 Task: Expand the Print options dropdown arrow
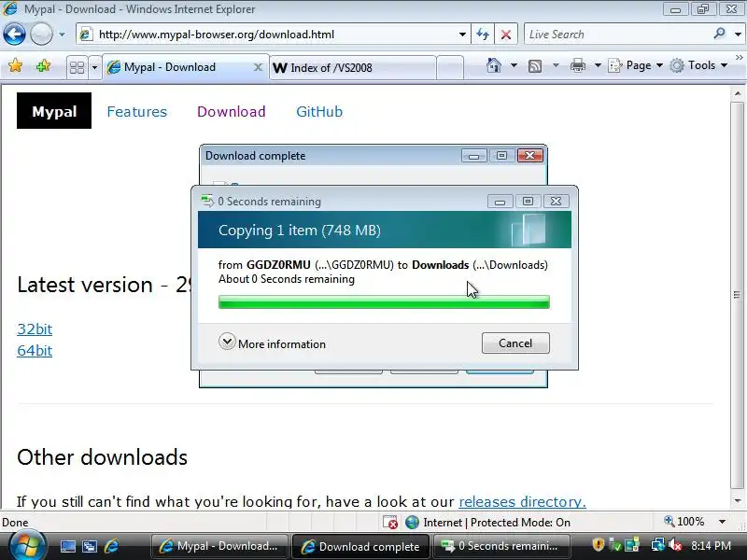click(x=598, y=65)
